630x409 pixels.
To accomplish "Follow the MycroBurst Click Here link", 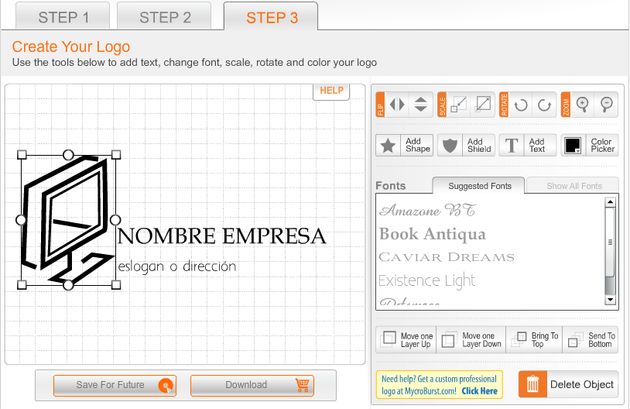I will [x=479, y=392].
